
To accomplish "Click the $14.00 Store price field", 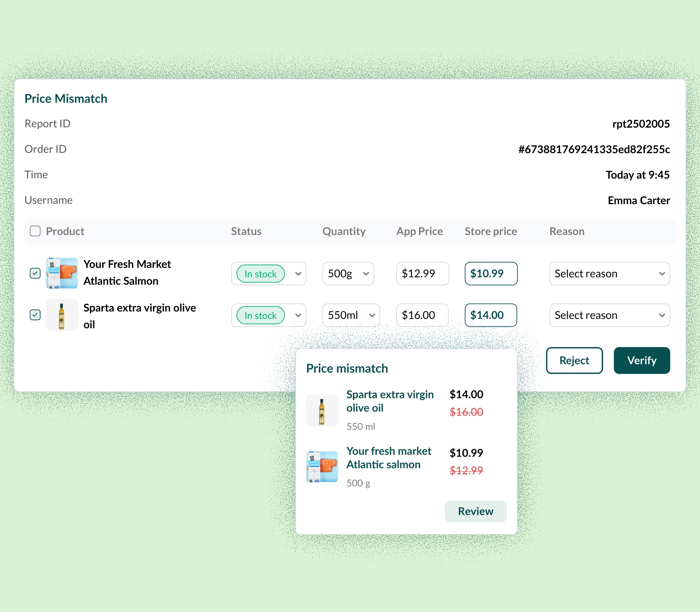I will tap(491, 315).
